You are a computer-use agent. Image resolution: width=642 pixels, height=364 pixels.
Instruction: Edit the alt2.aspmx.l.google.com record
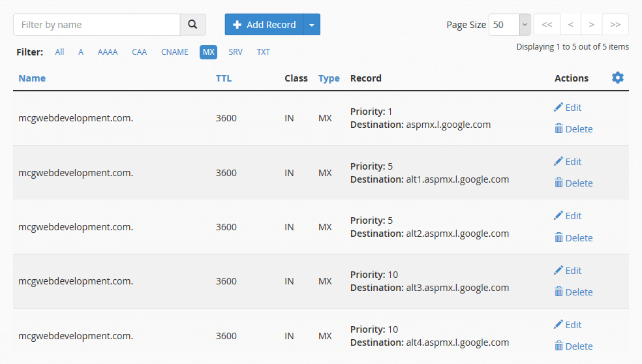(567, 216)
